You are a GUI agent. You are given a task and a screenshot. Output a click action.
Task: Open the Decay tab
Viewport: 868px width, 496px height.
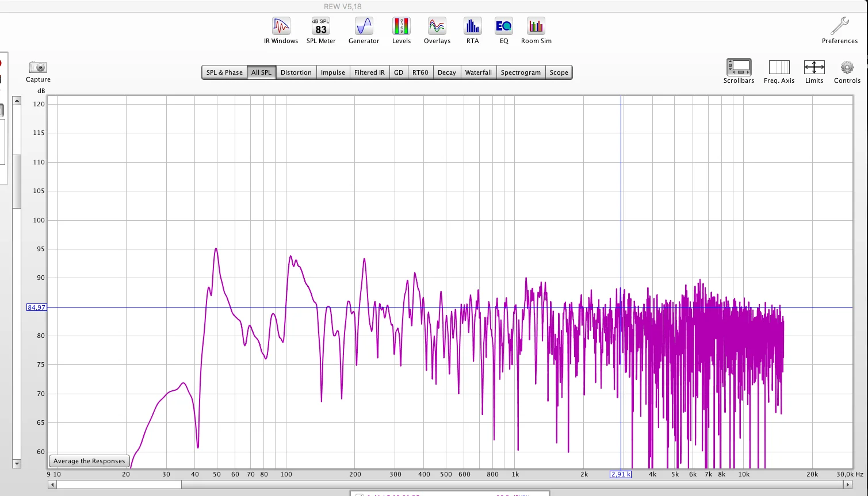[x=447, y=72]
